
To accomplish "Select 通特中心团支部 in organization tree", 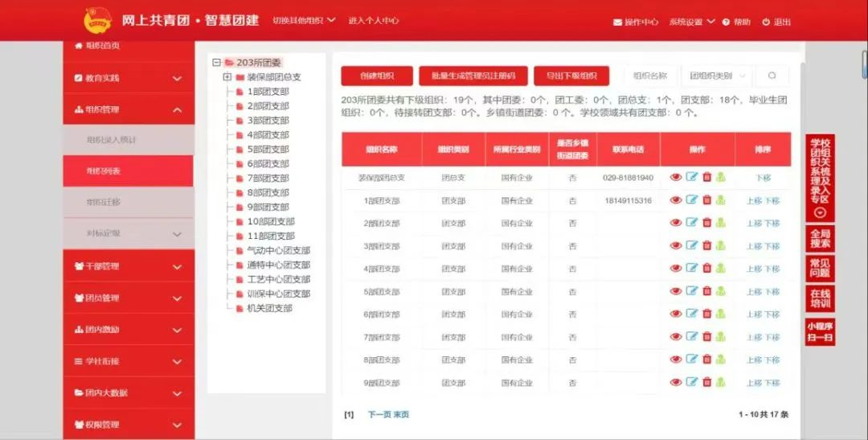I will pos(278,265).
